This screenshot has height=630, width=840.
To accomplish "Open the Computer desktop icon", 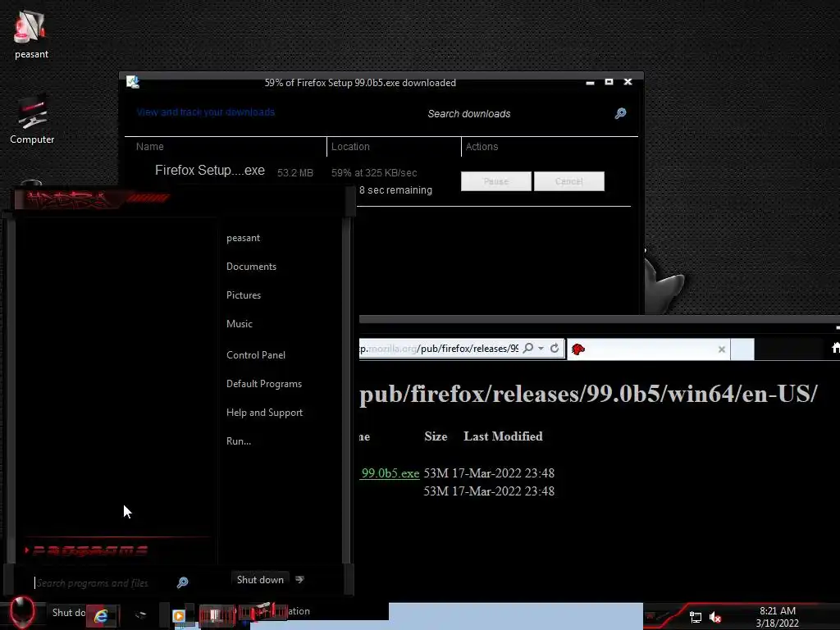I will (x=32, y=121).
